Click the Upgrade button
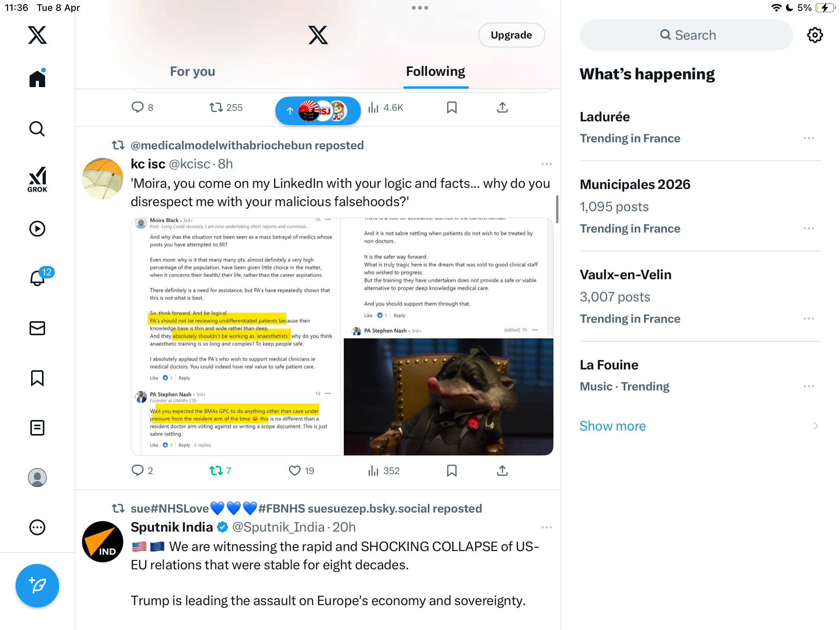 tap(511, 35)
